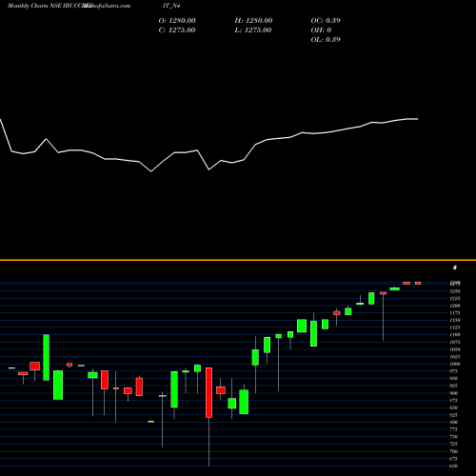Click the 650 price axis label

point(454,466)
